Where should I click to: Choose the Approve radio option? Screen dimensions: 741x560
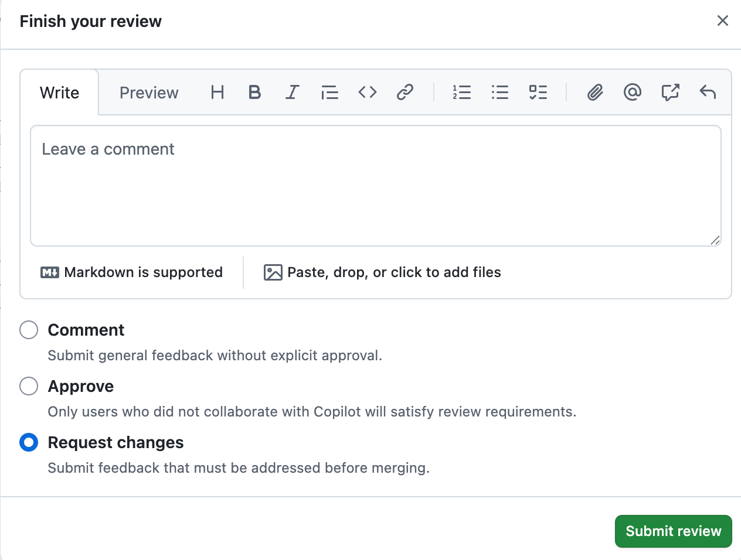[29, 386]
